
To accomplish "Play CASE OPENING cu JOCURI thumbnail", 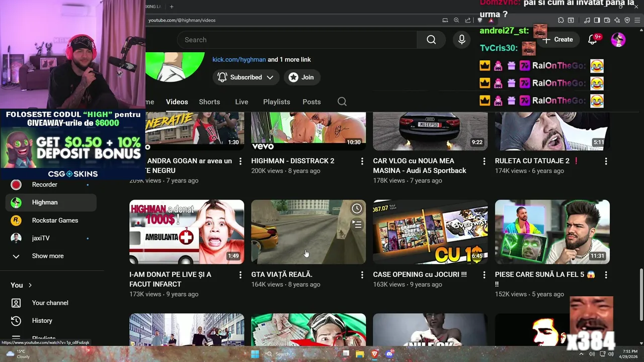I will (x=430, y=232).
